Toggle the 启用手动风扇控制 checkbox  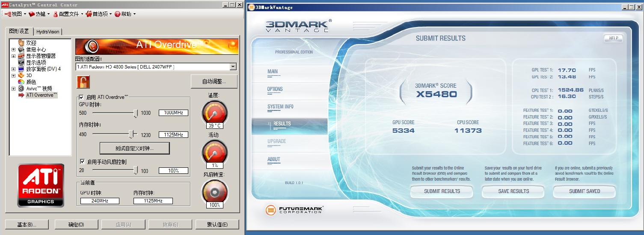point(82,162)
